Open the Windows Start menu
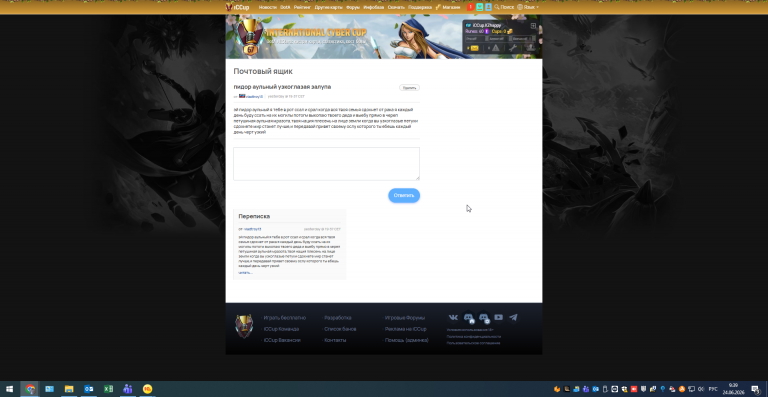Screen dimensions: 768x397 click(x=9, y=389)
